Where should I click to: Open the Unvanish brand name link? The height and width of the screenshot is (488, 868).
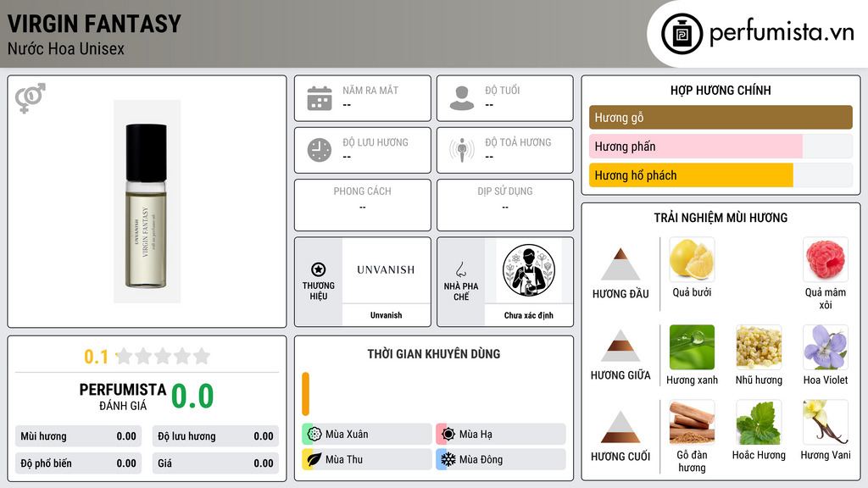386,315
